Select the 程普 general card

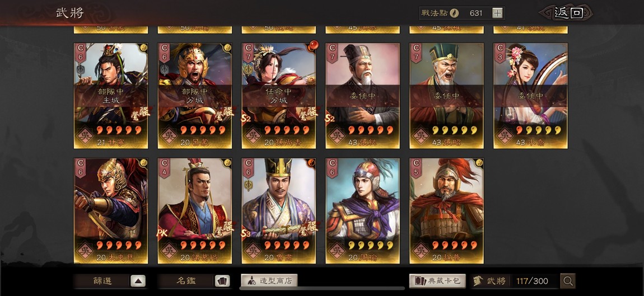point(446,210)
